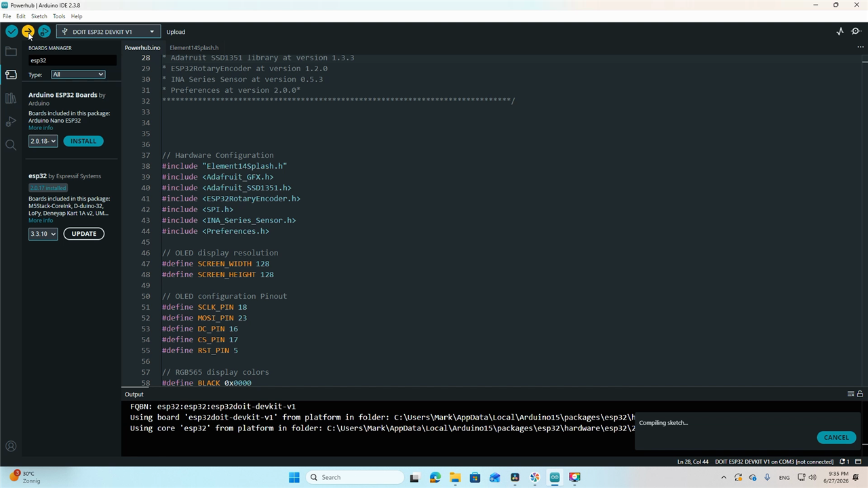The image size is (868, 488).
Task: Open Microsoft Store from taskbar
Action: coord(475,477)
